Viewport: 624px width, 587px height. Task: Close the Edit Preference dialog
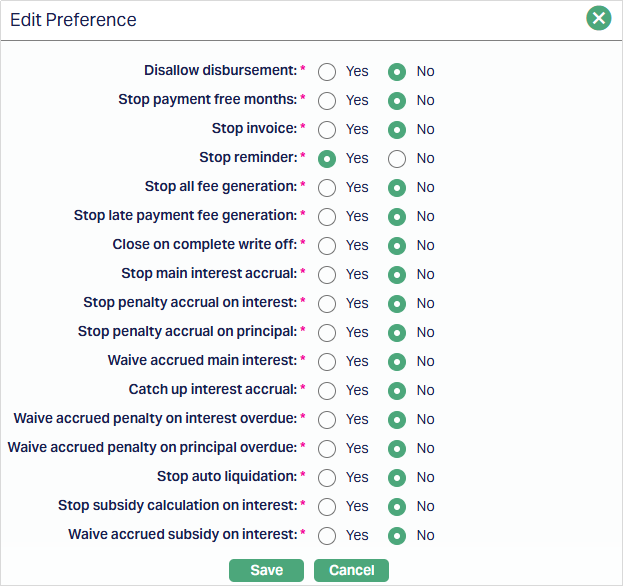[598, 18]
